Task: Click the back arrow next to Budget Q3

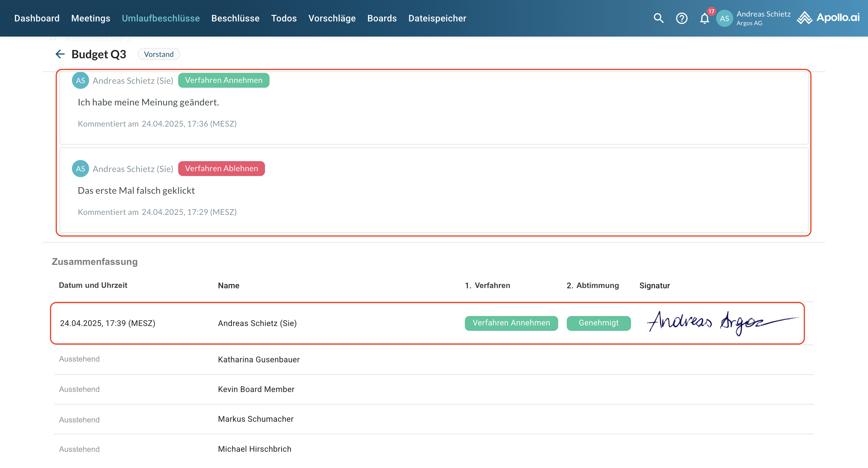Action: coord(60,54)
